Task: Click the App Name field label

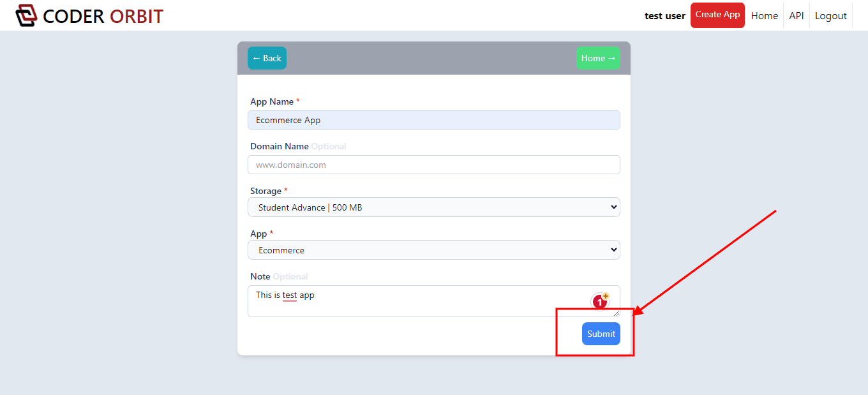Action: (272, 101)
